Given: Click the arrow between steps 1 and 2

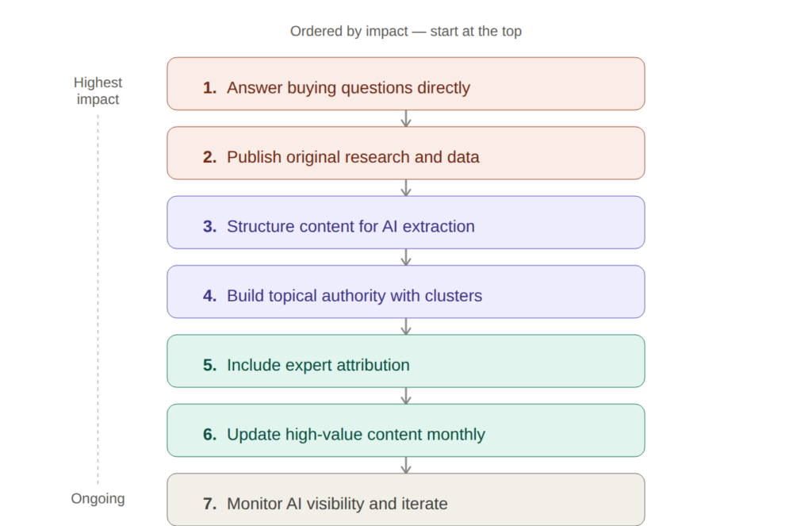Looking at the screenshot, I should pos(406,118).
